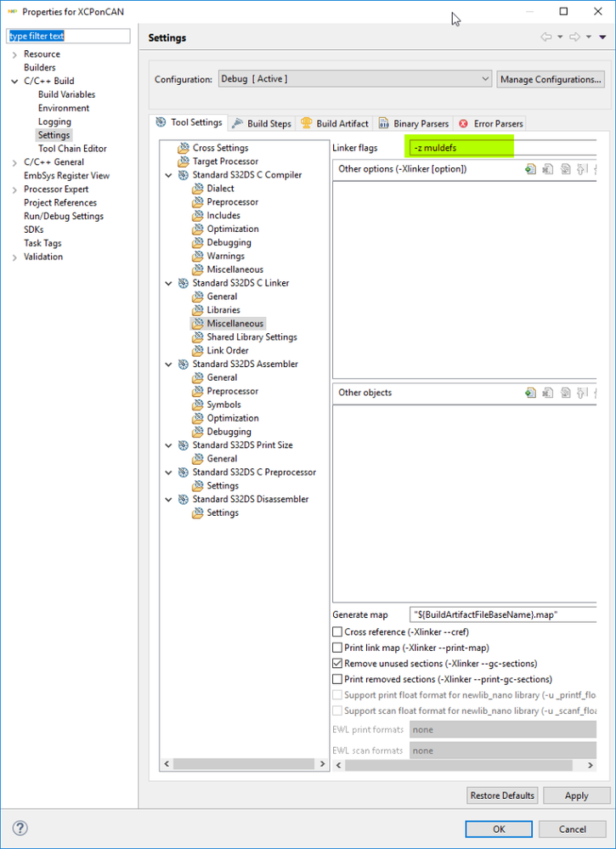Switch to the Build Steps tab
The image size is (616, 849).
pyautogui.click(x=262, y=123)
